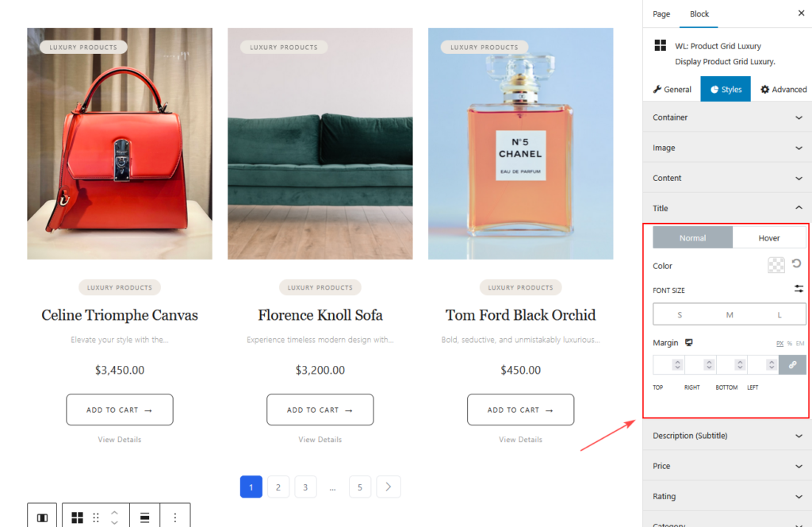Select medium font size M

point(730,315)
